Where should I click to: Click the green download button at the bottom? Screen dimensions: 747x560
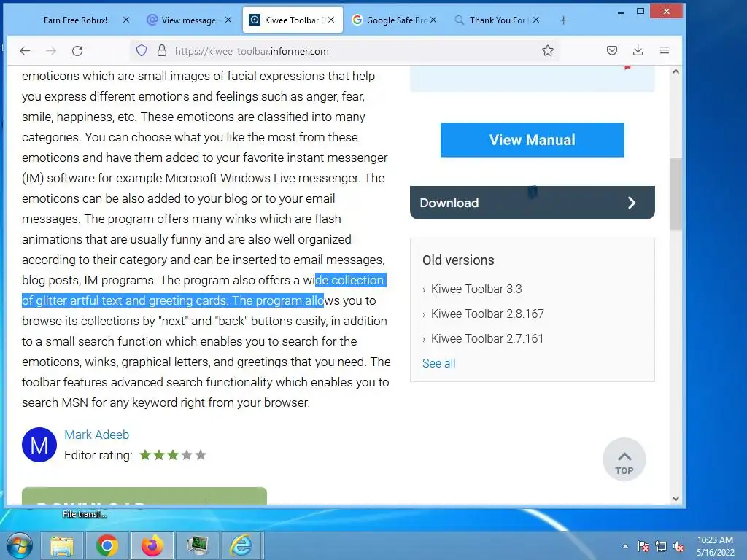point(144,496)
